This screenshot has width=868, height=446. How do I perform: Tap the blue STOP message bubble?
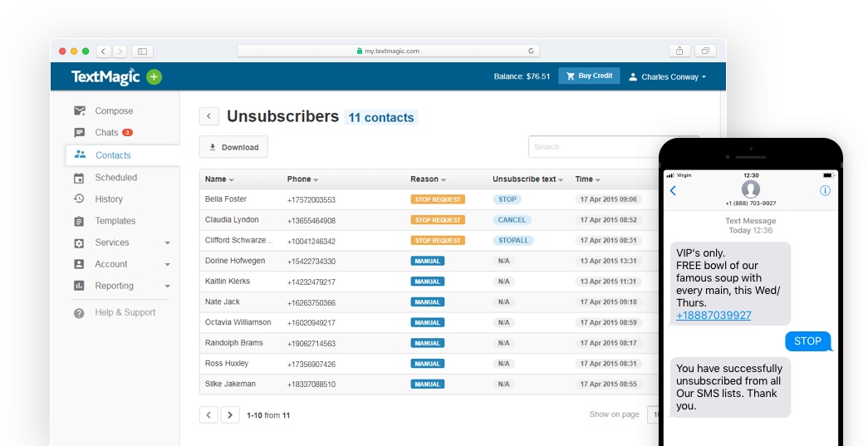click(807, 341)
